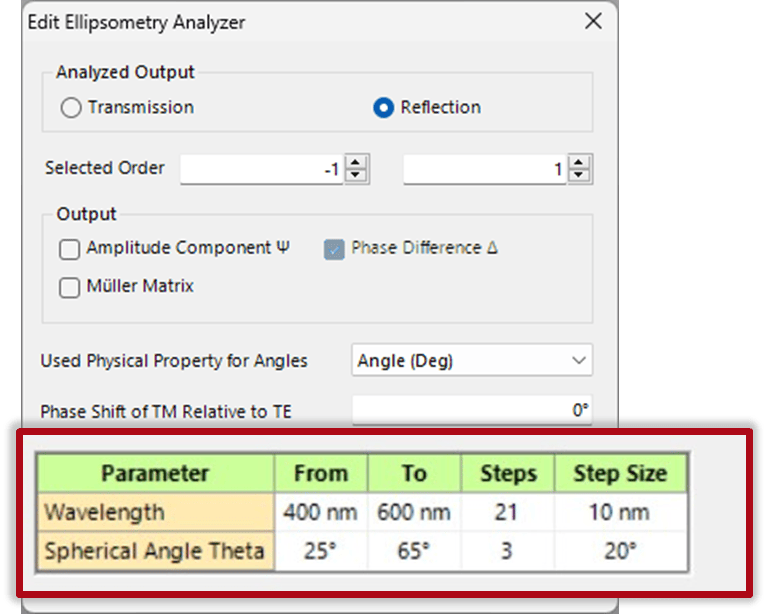Click the Wavelength From cell 400 nm
Viewport: 767px width, 614px height.
pyautogui.click(x=320, y=512)
